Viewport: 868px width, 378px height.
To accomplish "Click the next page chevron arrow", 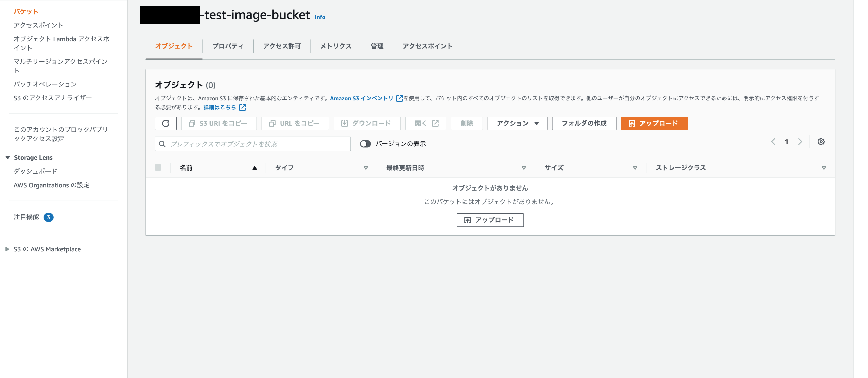I will tap(800, 142).
